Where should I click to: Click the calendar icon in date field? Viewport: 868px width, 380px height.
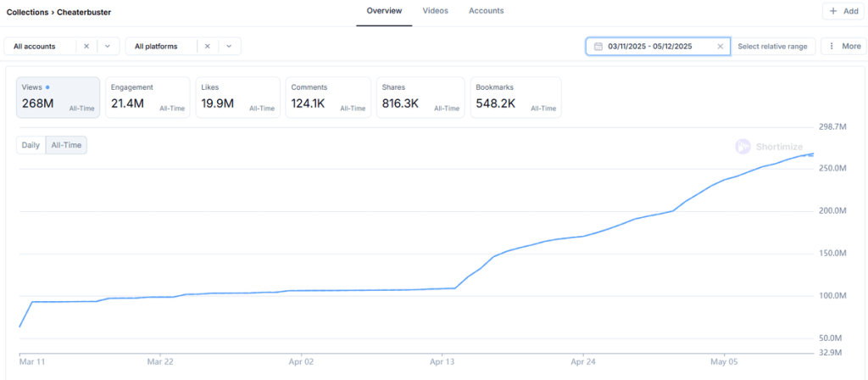click(x=598, y=47)
